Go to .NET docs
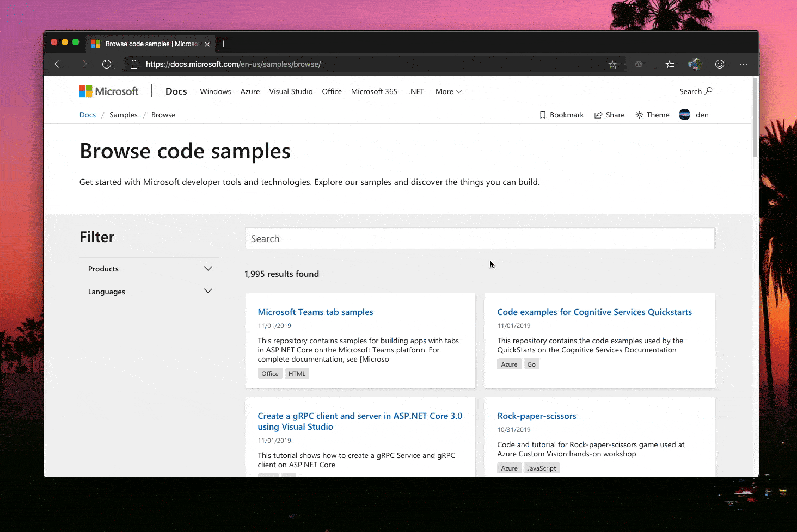 tap(416, 91)
